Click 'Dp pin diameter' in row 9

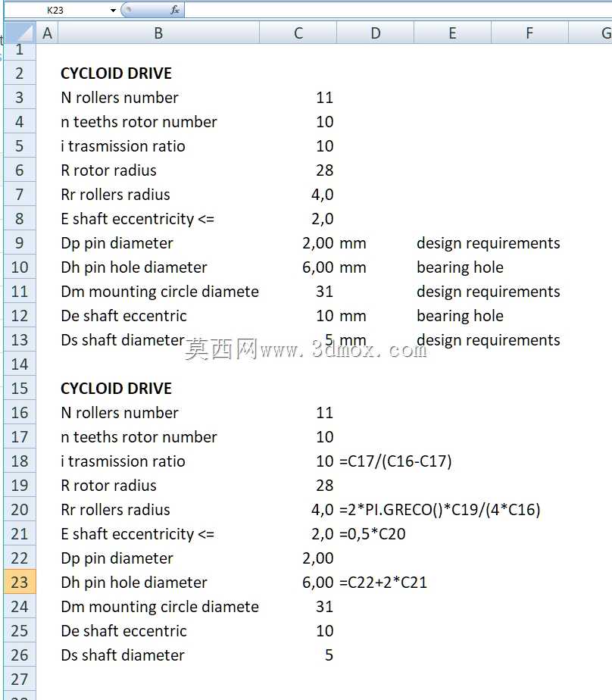(117, 243)
